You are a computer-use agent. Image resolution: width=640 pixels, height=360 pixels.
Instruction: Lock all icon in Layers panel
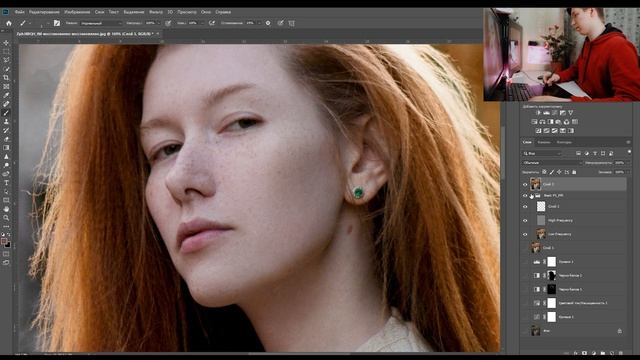point(574,172)
